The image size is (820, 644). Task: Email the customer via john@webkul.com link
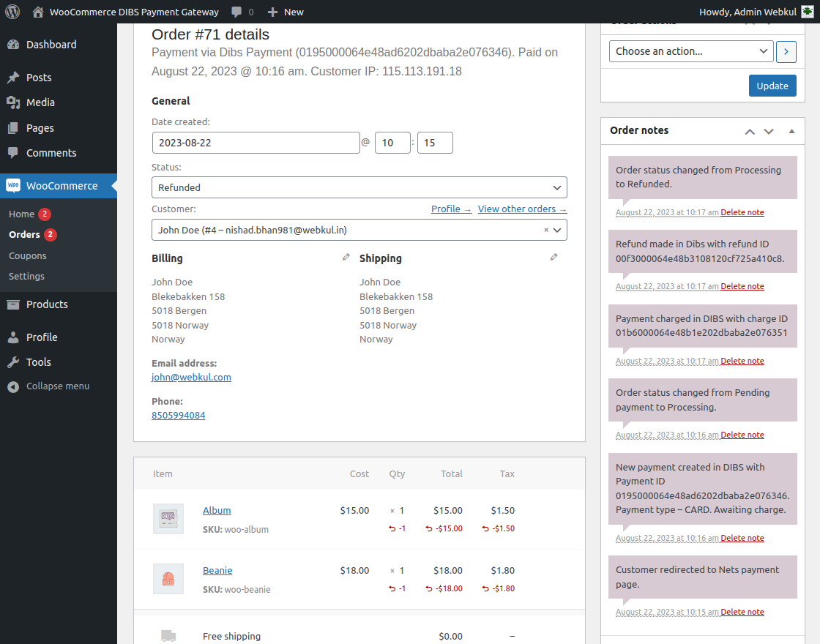191,377
